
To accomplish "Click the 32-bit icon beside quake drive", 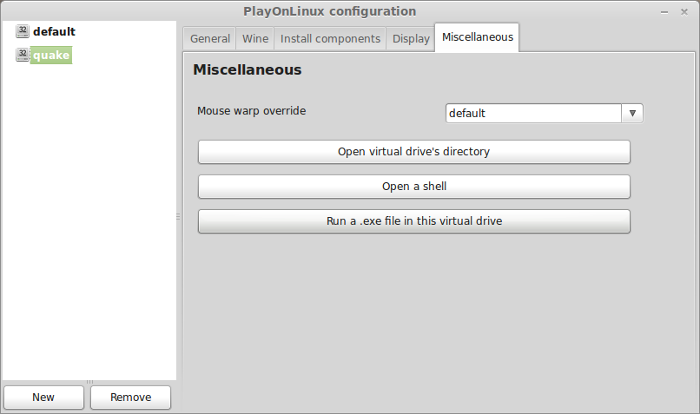I will click(22, 55).
